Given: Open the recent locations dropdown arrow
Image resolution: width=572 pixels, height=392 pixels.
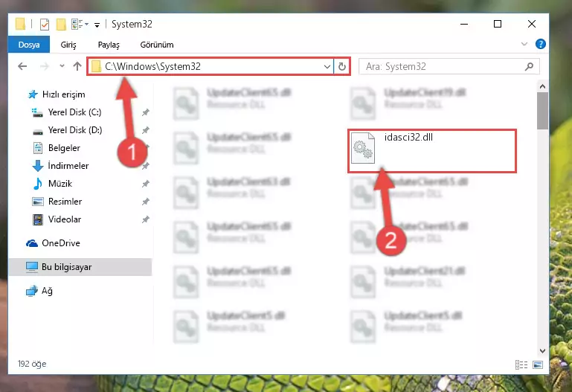Looking at the screenshot, I should (x=62, y=66).
